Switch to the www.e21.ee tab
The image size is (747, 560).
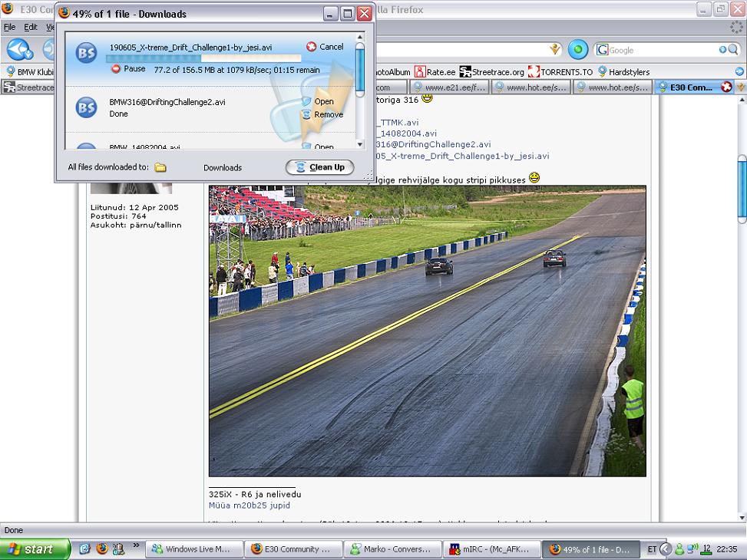pos(450,87)
